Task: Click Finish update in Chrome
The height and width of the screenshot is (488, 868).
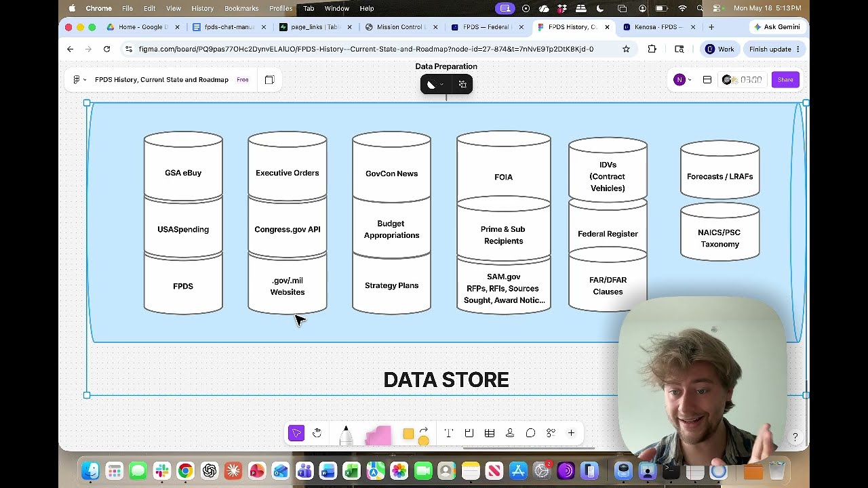Action: click(774, 49)
